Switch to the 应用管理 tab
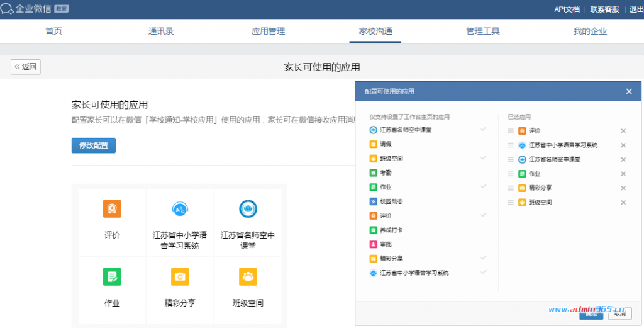The image size is (644, 328). click(x=268, y=31)
